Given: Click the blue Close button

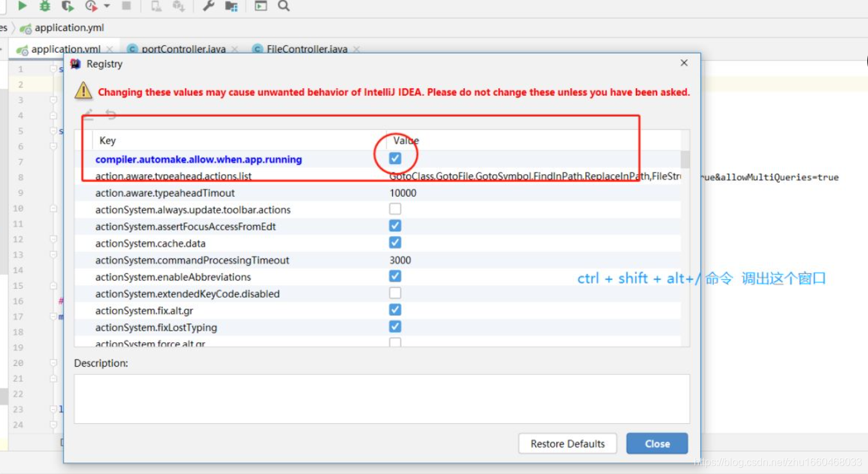Looking at the screenshot, I should 657,444.
